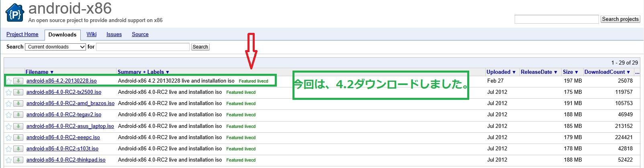
Task: Star the android-x86-4.0-RC2-tegav2.iso file
Action: pyautogui.click(x=9, y=115)
